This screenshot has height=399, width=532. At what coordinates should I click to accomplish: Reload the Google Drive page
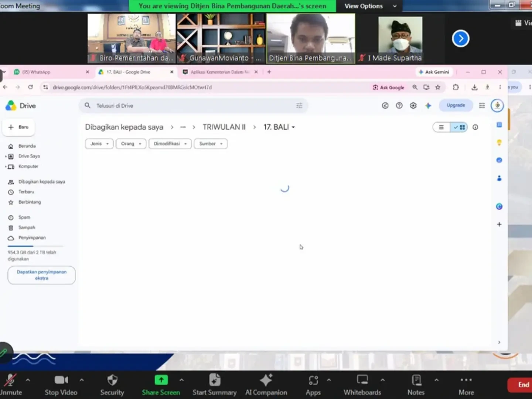tap(30, 87)
